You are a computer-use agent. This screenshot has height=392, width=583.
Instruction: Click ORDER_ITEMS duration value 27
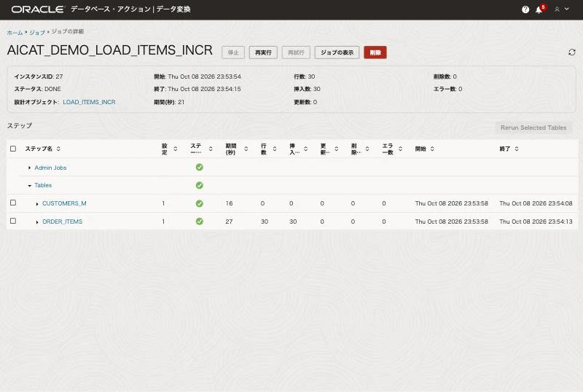tap(229, 222)
